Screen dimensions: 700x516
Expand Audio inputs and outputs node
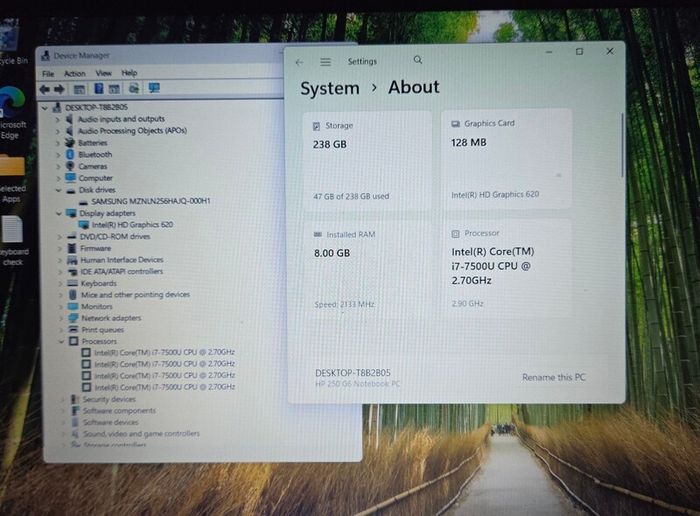[x=58, y=120]
